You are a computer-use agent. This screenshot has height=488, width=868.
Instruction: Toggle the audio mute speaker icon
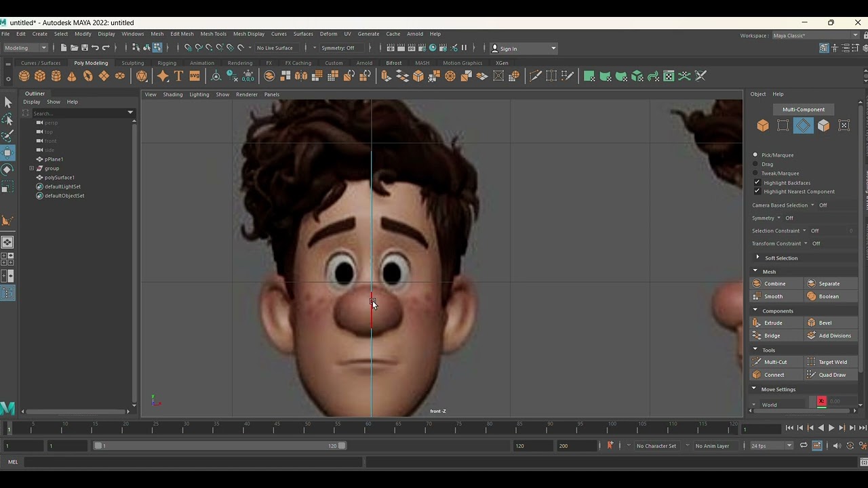(x=836, y=445)
